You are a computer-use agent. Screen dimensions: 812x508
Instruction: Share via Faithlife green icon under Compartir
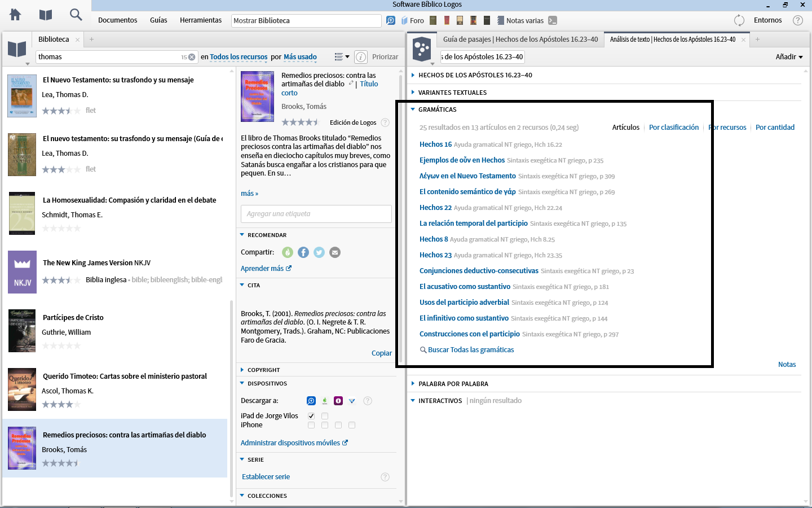point(288,252)
